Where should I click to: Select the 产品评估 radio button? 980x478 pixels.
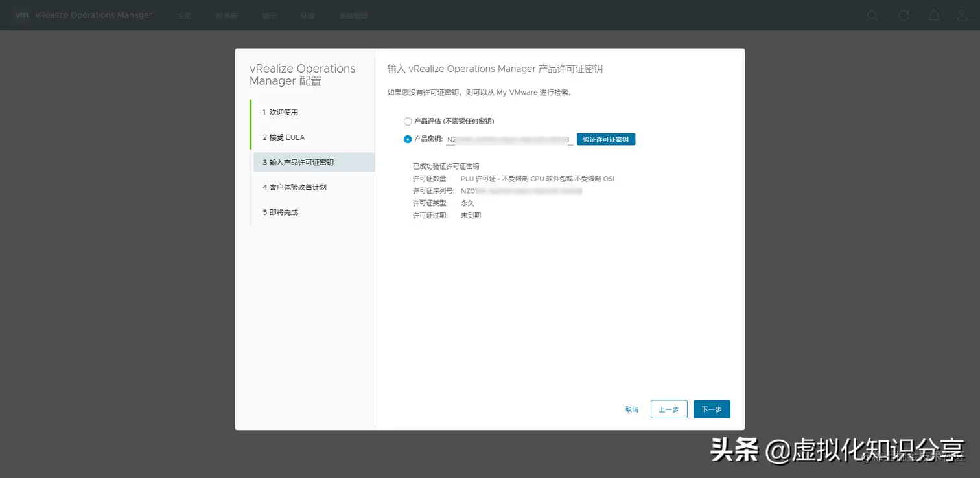coord(408,121)
